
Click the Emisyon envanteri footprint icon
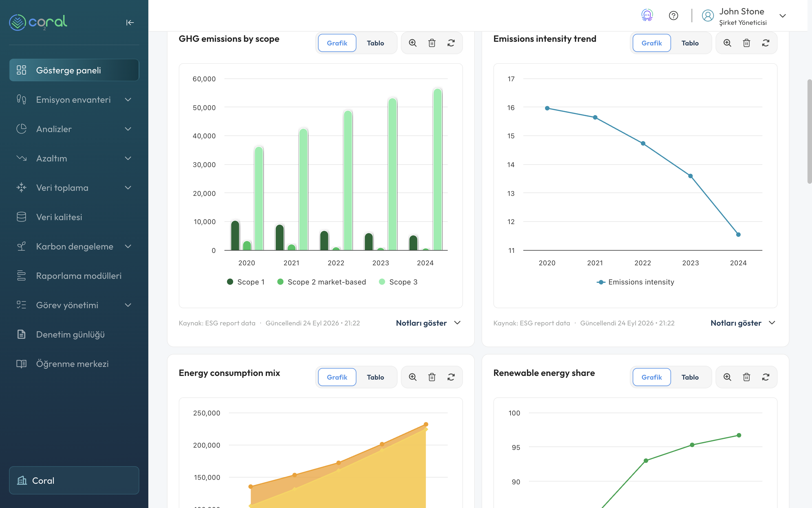[x=21, y=99]
